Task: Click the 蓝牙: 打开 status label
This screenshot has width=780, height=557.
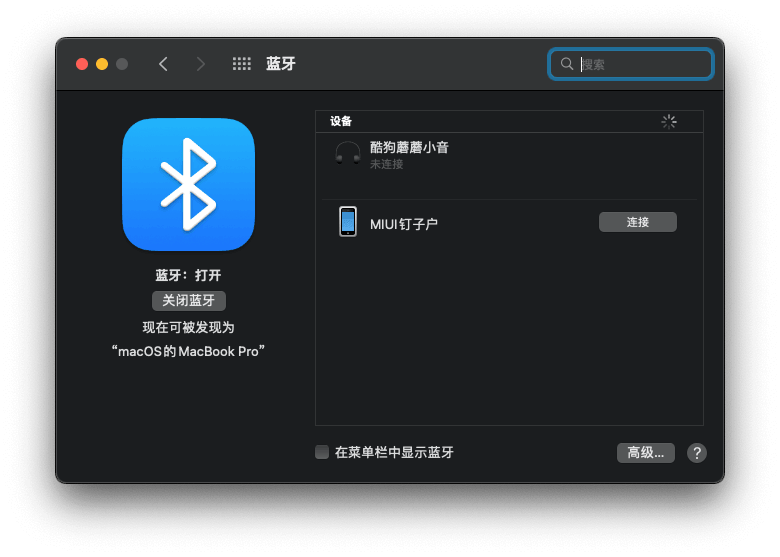Action: point(188,275)
